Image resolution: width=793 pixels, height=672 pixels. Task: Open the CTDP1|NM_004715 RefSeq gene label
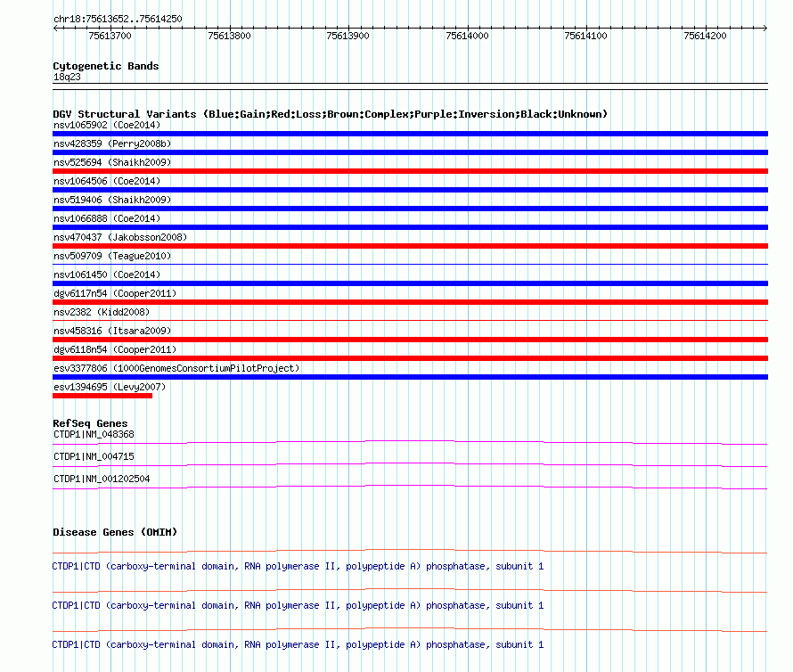94,457
